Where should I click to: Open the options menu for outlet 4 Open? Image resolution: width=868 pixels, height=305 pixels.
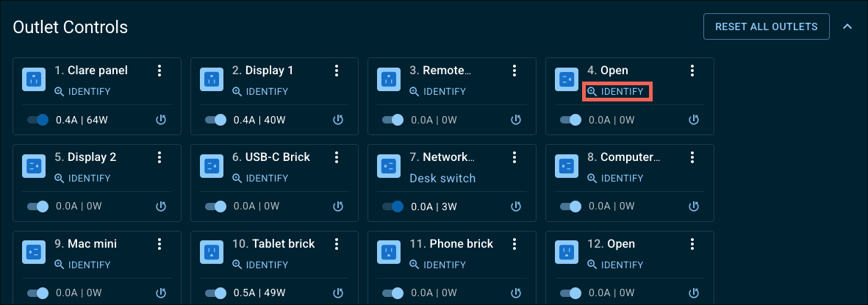[692, 71]
